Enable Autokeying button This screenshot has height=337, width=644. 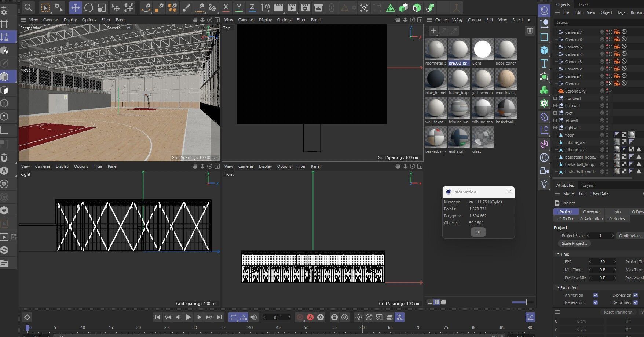pyautogui.click(x=310, y=317)
